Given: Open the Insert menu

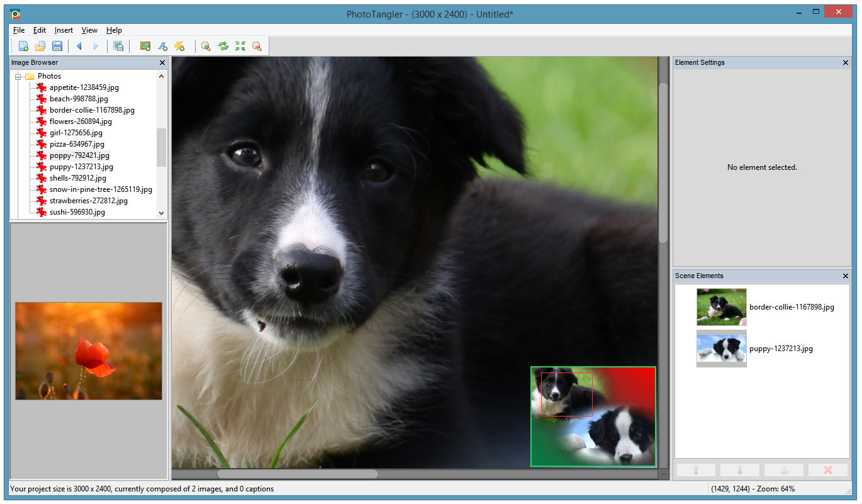Looking at the screenshot, I should 64,30.
